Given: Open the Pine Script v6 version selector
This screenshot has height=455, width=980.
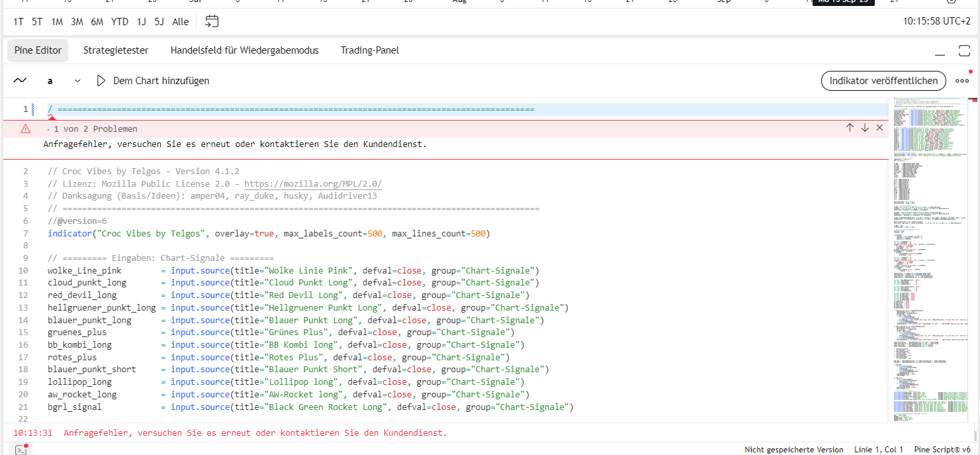Looking at the screenshot, I should [942, 450].
